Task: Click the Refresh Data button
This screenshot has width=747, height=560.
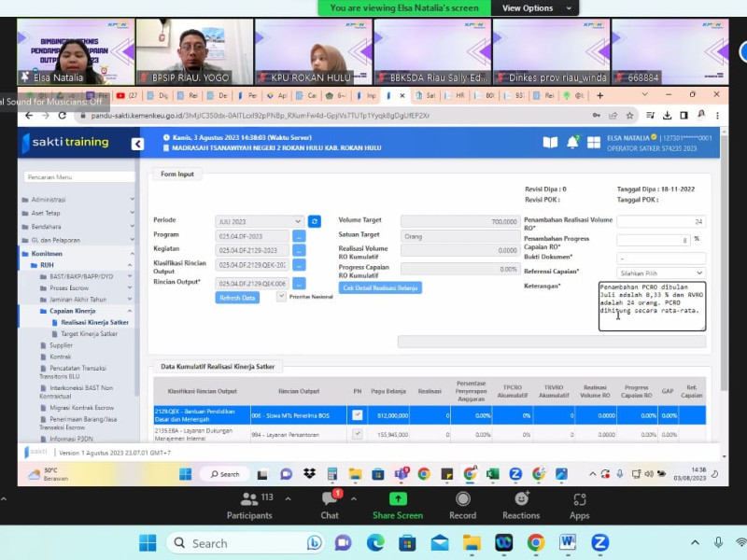Action: (237, 298)
